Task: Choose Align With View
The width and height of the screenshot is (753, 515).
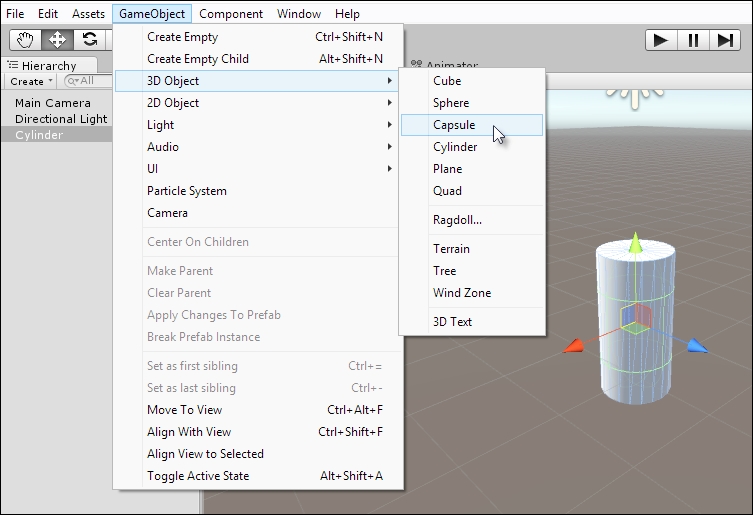Action: pyautogui.click(x=257, y=432)
